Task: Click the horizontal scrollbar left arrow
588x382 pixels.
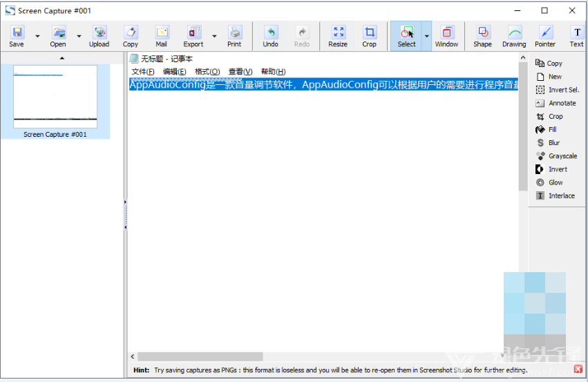Action: [133, 356]
